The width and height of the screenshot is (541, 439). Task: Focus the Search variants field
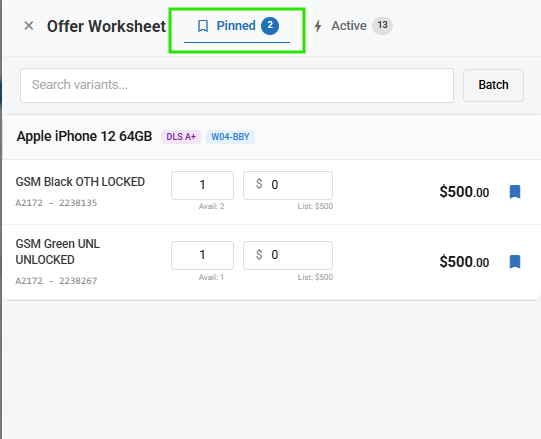[x=237, y=85]
